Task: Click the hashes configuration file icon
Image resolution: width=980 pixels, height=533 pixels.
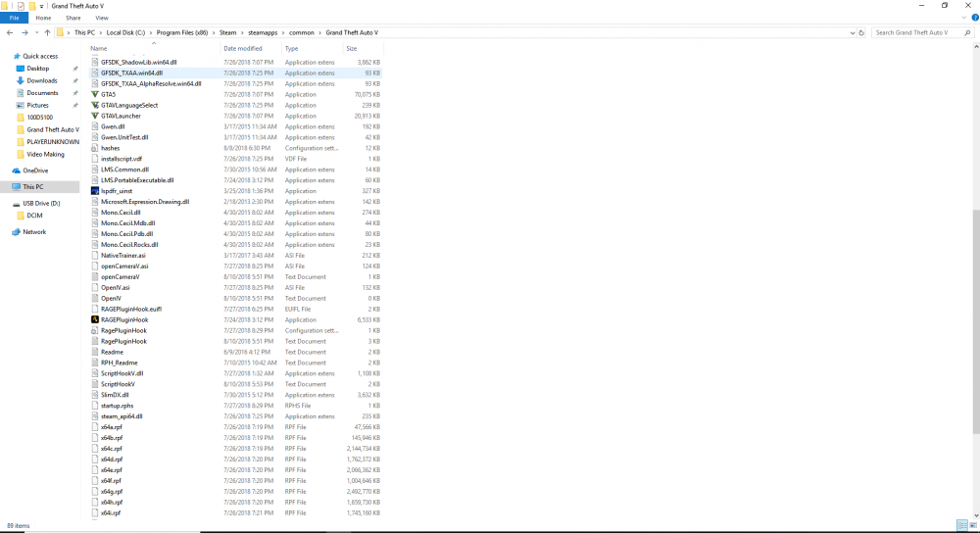Action: [95, 148]
